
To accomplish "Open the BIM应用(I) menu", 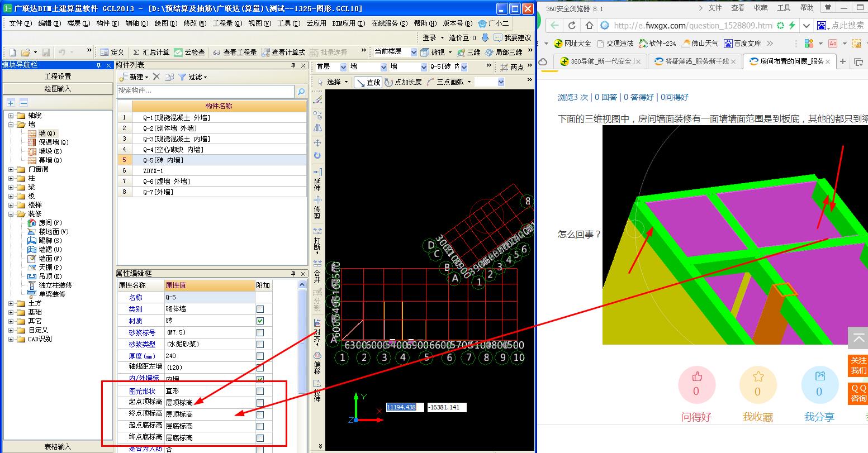I will coord(348,23).
